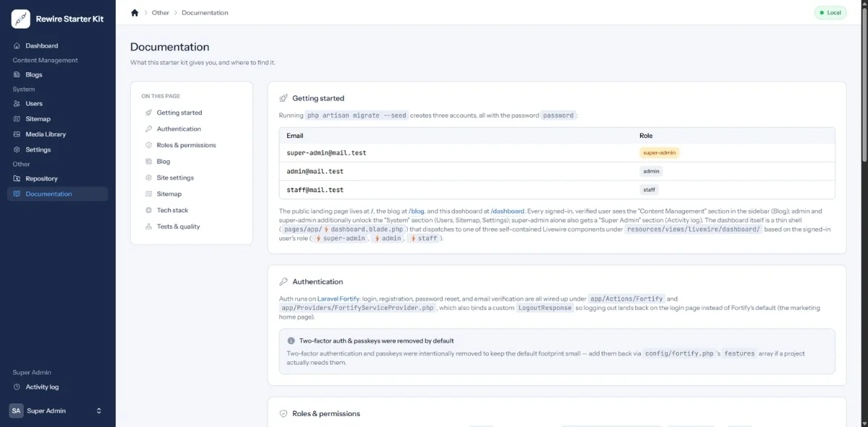The image size is (868, 427).
Task: Click the Rewire Starter Kit logo
Action: [x=20, y=19]
